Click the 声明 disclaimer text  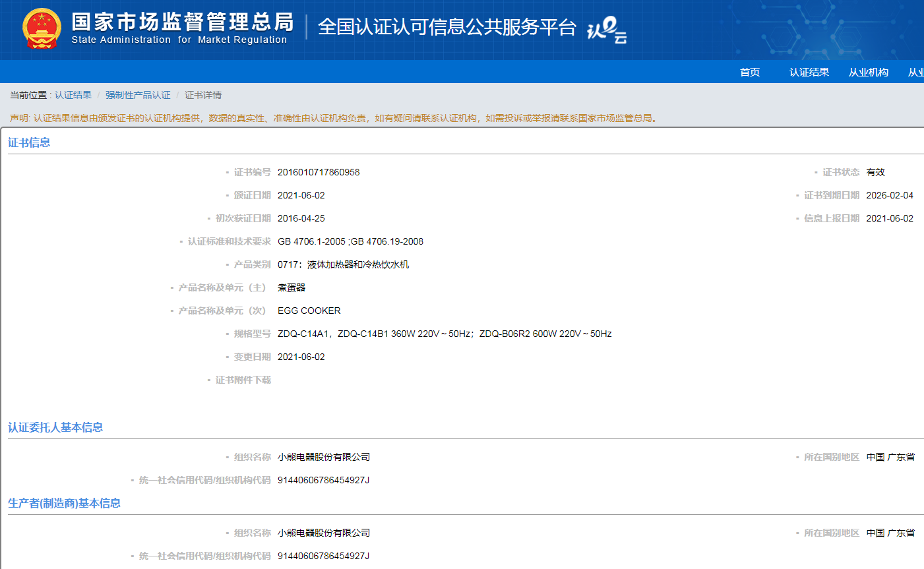[x=334, y=118]
